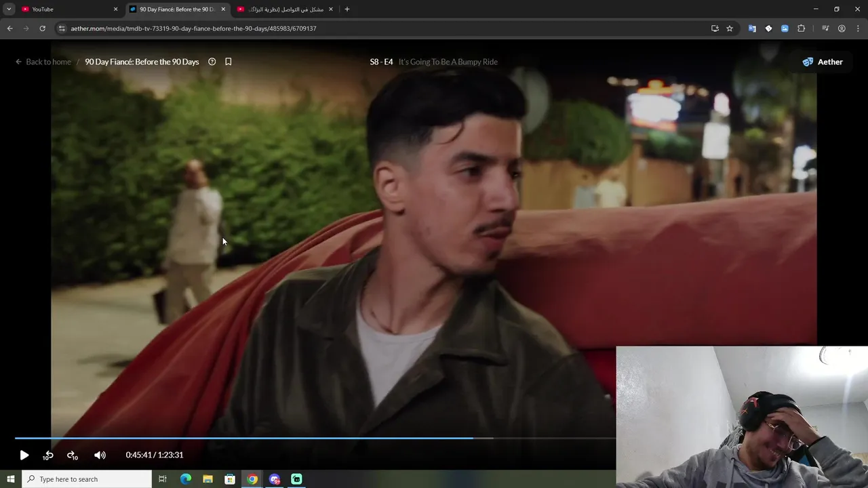Click the Aether logo
The image size is (868, 488).
823,62
